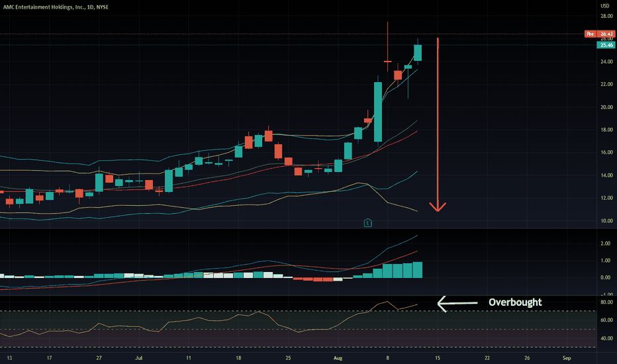Click the 14.00 price axis label
The height and width of the screenshot is (364, 617).
[606, 175]
